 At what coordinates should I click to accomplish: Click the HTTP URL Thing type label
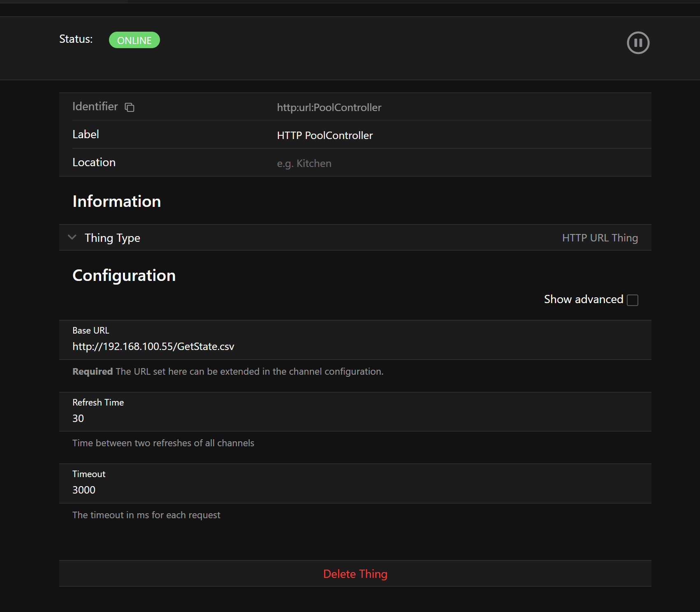600,238
